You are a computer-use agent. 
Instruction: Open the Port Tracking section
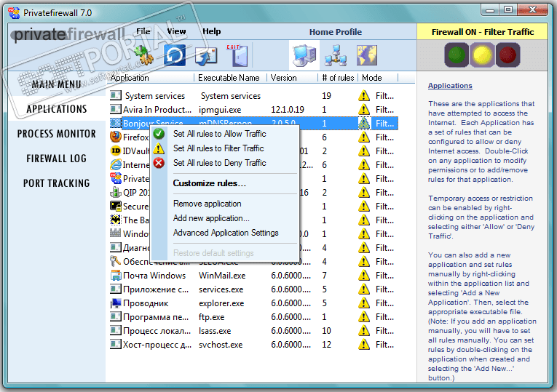[x=57, y=183]
